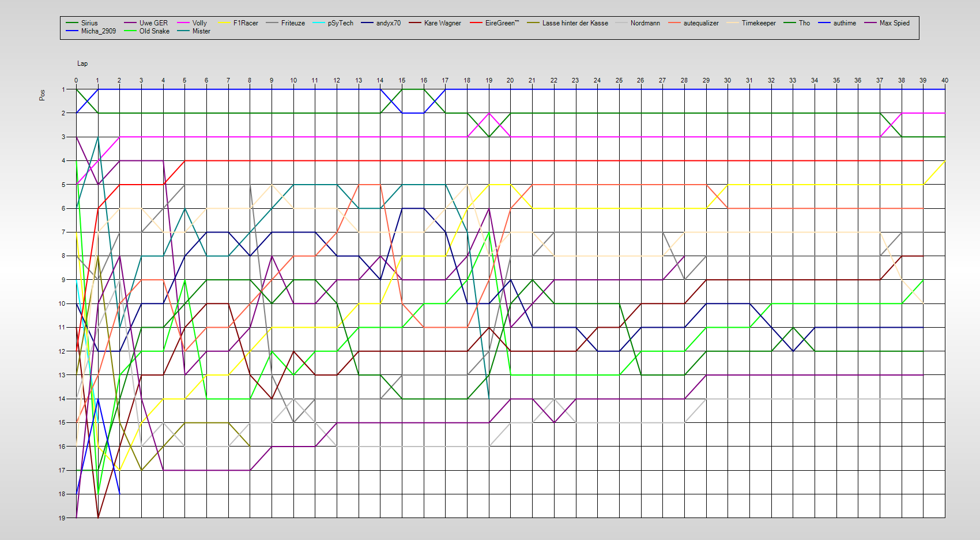Viewport: 980px width, 540px height.
Task: Click the magenta Volly line swatch
Action: (183, 23)
